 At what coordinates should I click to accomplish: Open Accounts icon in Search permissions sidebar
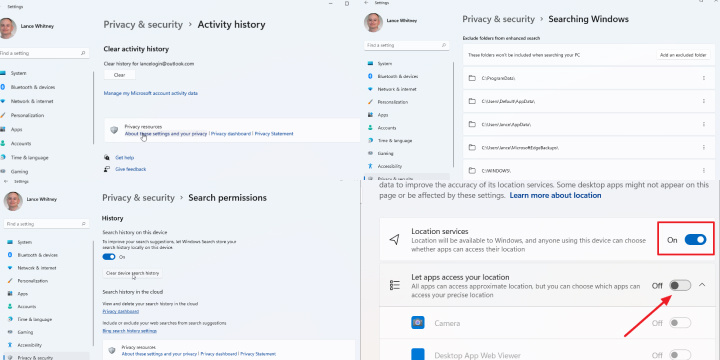coord(10,306)
